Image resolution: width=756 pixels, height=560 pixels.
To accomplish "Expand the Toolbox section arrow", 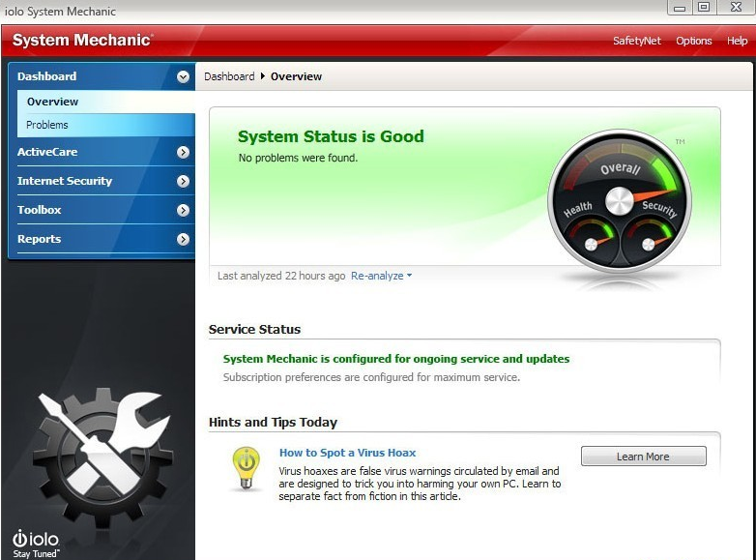I will (183, 210).
